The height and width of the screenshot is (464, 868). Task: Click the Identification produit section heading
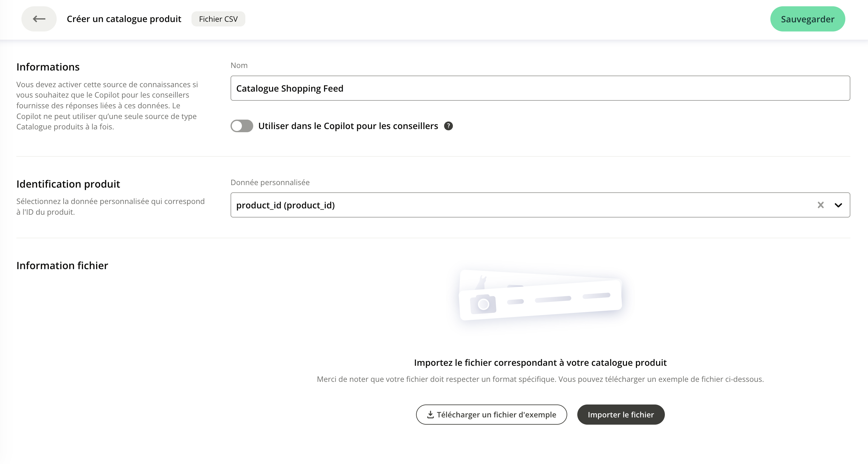click(x=68, y=184)
